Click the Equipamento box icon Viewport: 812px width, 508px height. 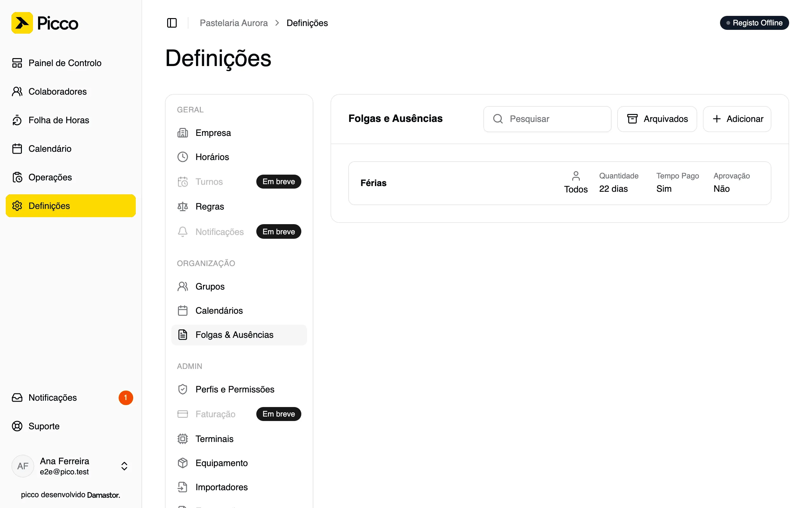coord(182,463)
